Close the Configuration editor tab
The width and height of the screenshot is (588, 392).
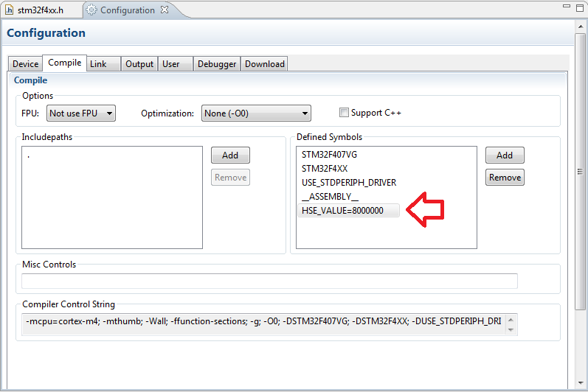(165, 10)
